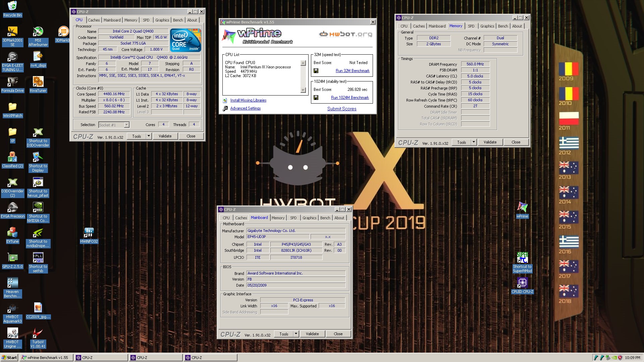644x362 pixels.
Task: Open the Recycle Bin desktop icon
Action: (x=12, y=9)
